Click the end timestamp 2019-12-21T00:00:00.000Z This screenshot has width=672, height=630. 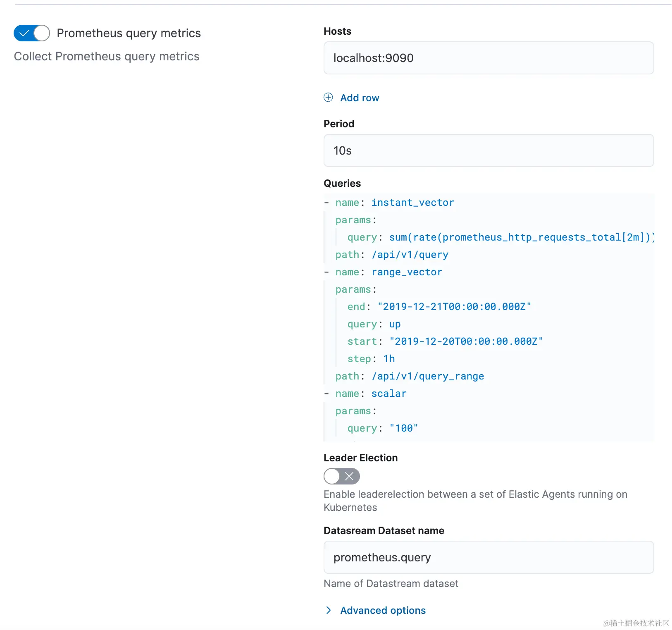(454, 307)
